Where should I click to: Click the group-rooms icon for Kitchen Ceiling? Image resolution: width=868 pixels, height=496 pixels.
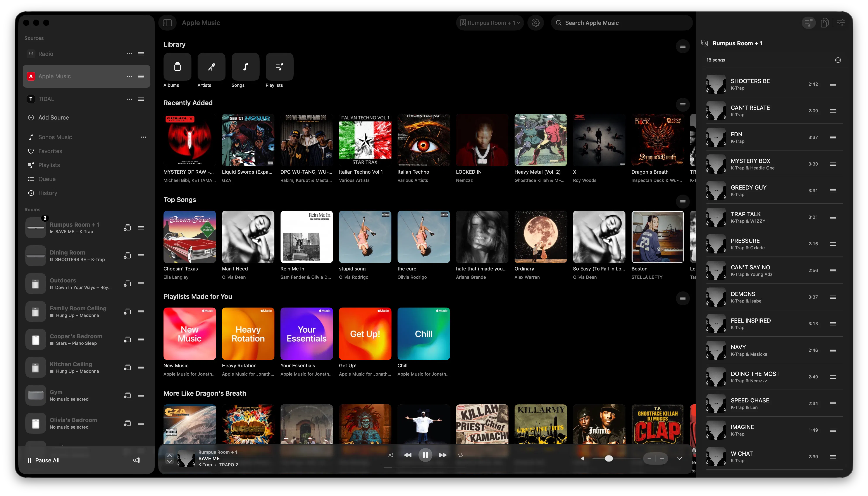[127, 367]
